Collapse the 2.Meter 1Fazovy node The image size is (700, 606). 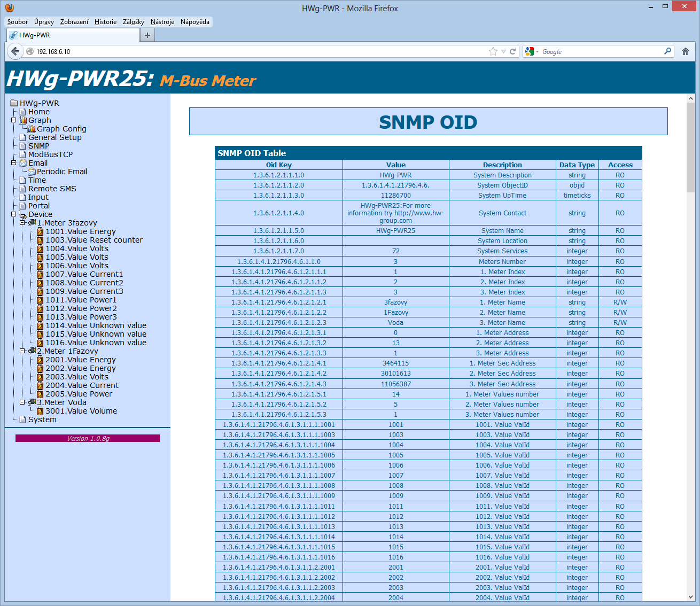pos(22,351)
